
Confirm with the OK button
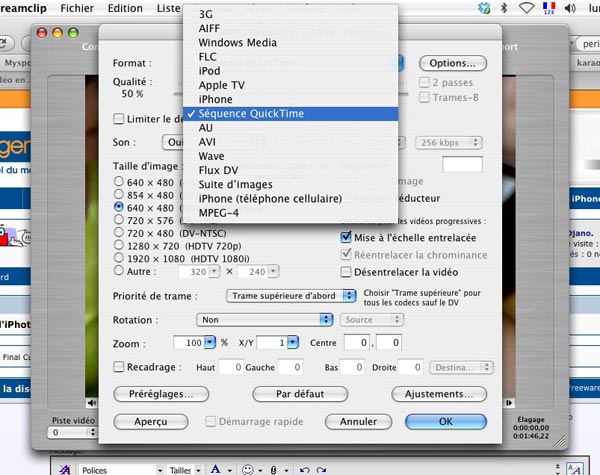click(446, 421)
